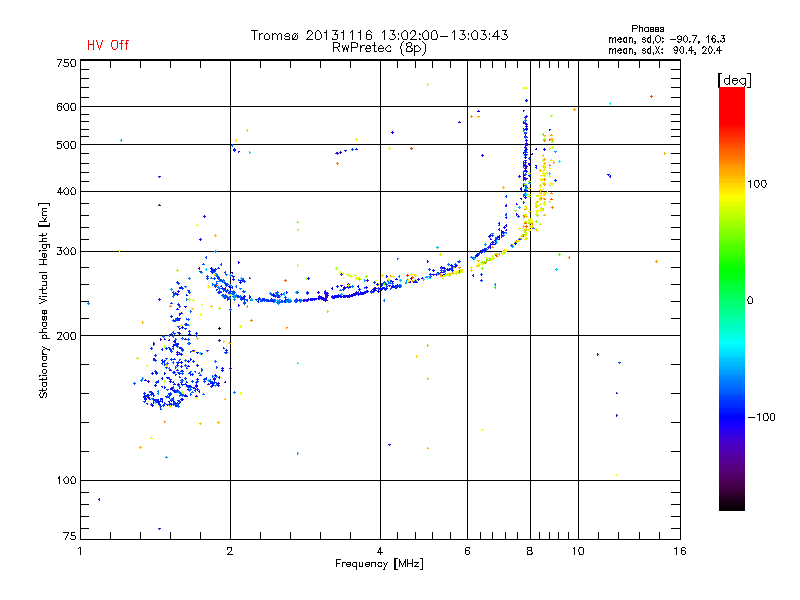
Task: Click the "1" MHz frequency tick label
Action: pos(80,551)
